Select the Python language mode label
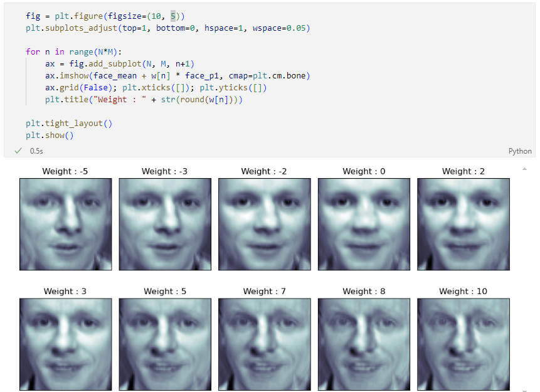 tap(520, 151)
